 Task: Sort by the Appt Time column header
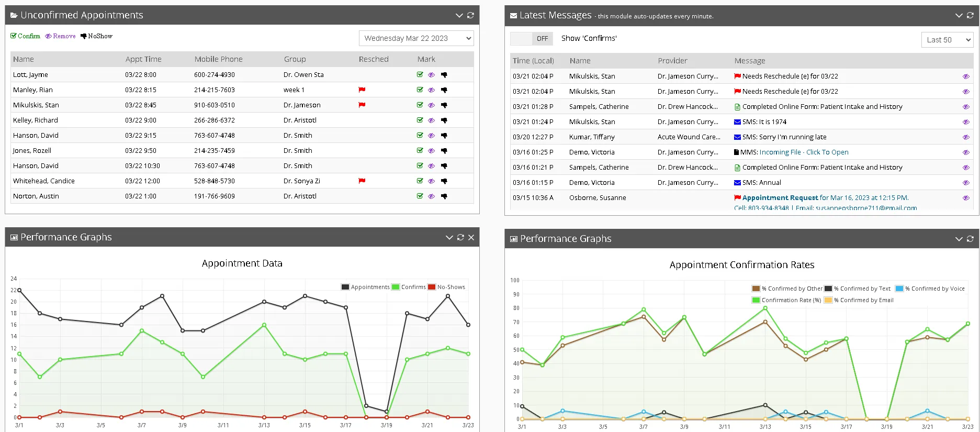point(143,59)
